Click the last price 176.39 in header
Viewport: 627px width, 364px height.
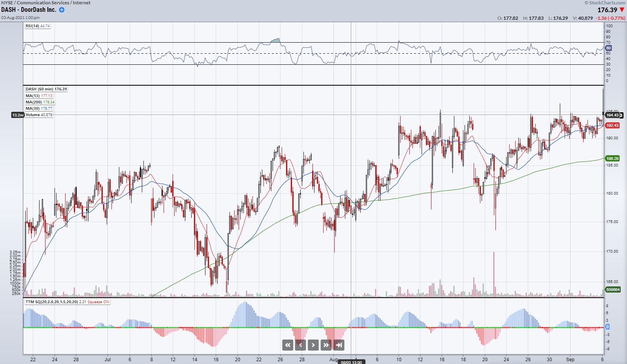click(607, 10)
